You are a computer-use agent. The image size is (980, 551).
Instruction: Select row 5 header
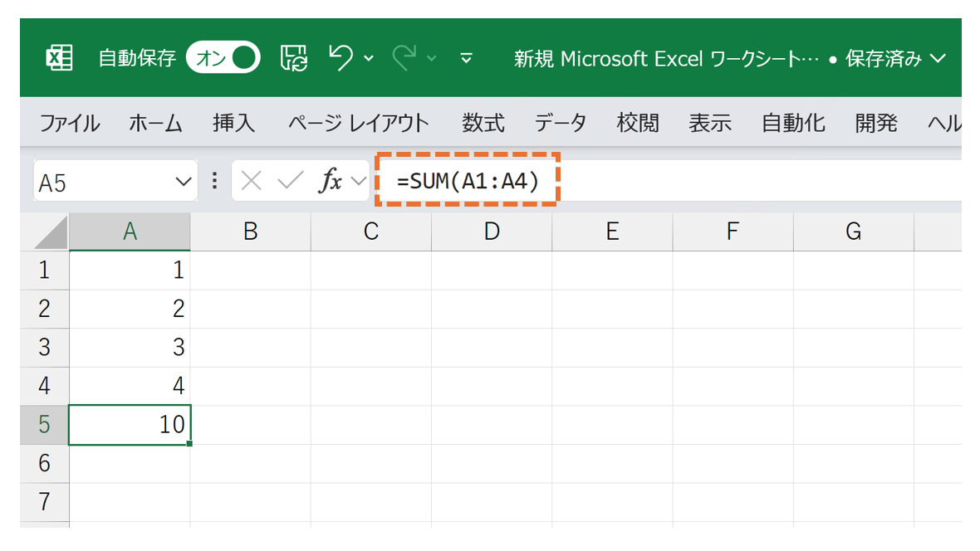(x=44, y=425)
